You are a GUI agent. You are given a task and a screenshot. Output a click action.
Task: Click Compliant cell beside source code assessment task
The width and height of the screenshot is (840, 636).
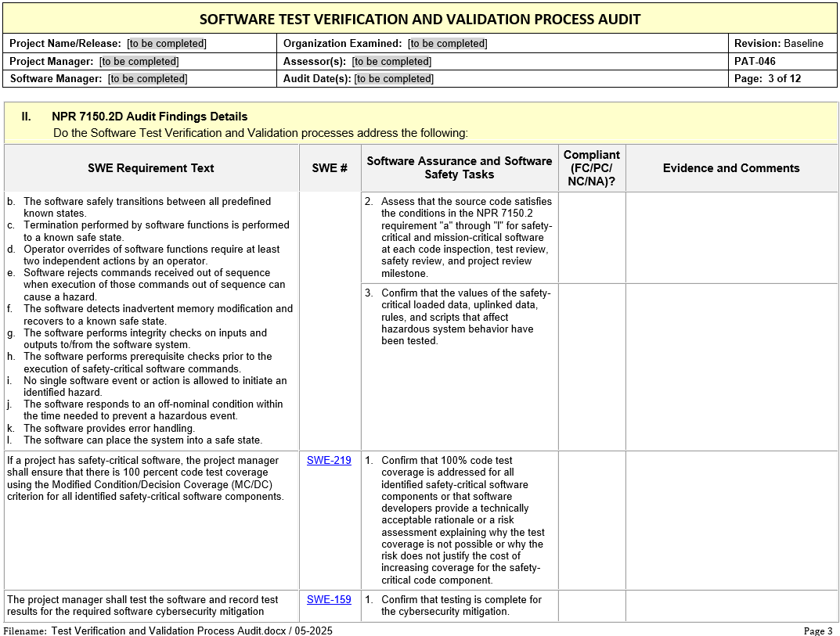coord(592,238)
